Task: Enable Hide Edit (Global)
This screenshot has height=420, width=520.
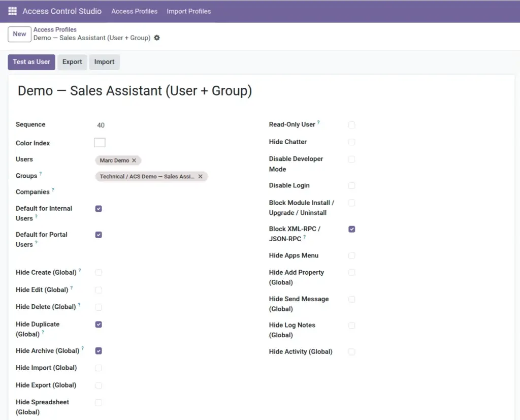Action: coord(99,290)
